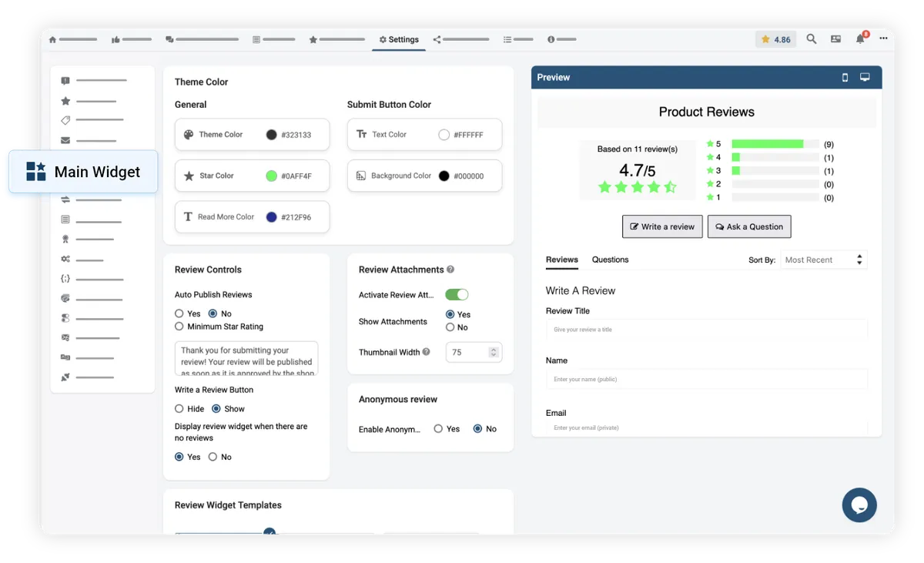Click the green Star Color swatch
Screen dimensions: 924x563
click(x=271, y=176)
